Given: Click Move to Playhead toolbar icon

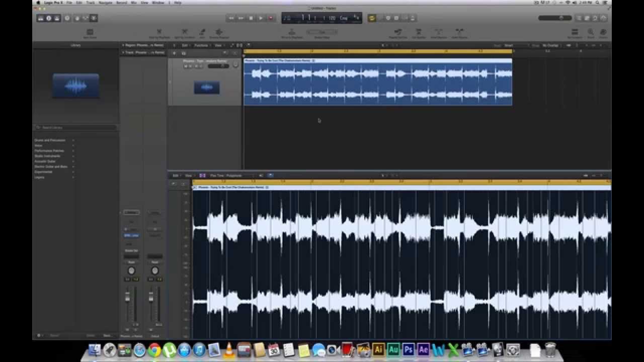Looking at the screenshot, I should (292, 33).
